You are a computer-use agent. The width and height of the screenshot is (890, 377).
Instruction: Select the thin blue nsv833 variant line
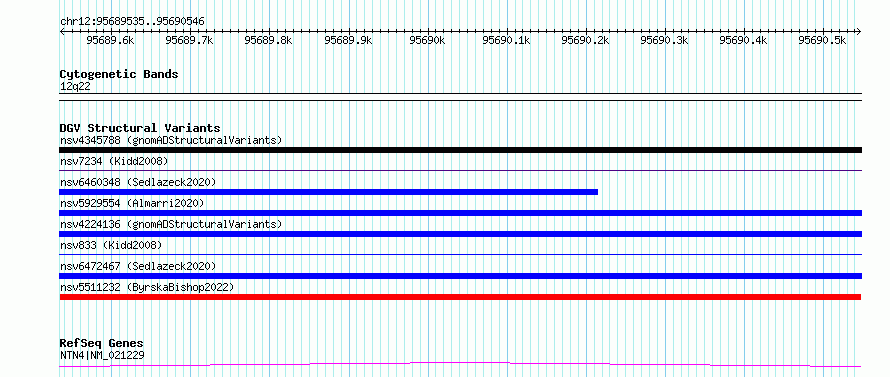click(460, 254)
